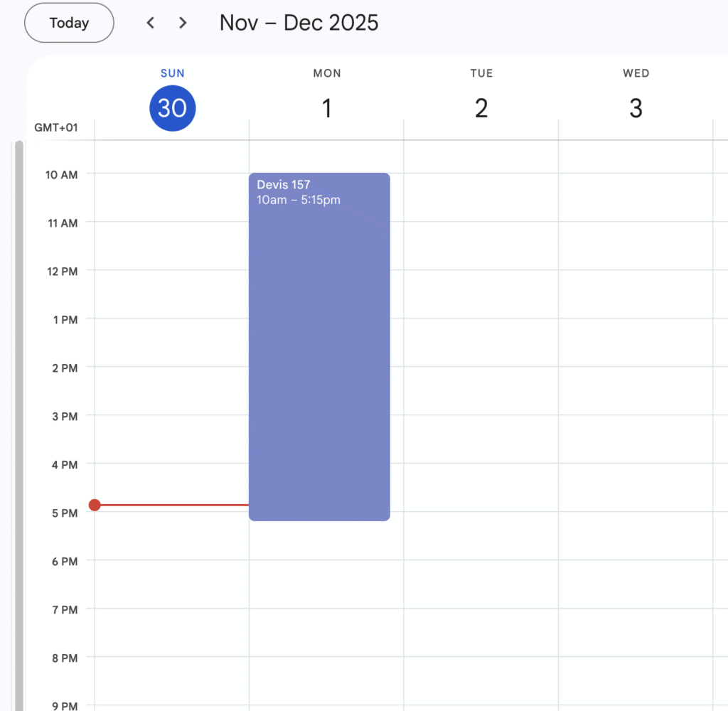Viewport: 728px width, 711px height.
Task: Click the Nov – Dec 2025 title
Action: click(299, 23)
